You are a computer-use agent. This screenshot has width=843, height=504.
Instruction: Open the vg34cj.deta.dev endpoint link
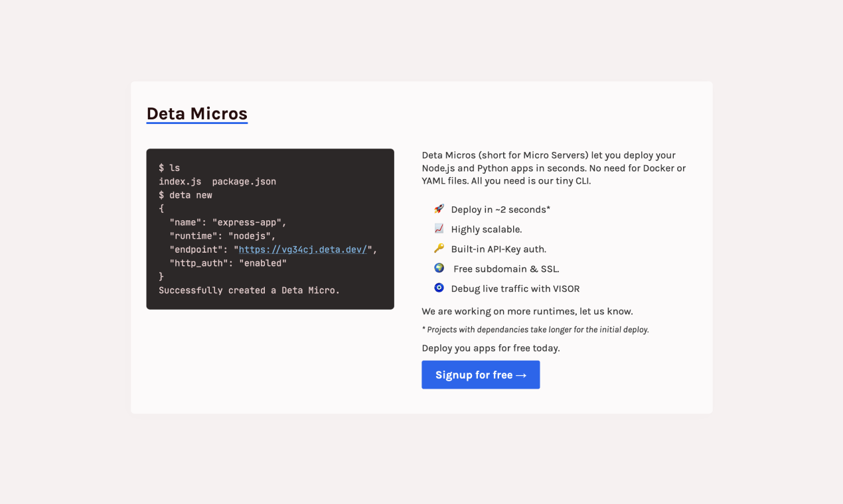click(303, 249)
